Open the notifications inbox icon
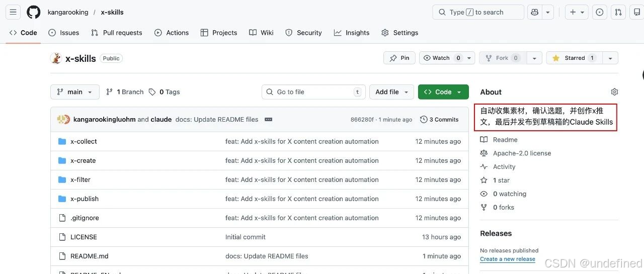 pos(637,12)
